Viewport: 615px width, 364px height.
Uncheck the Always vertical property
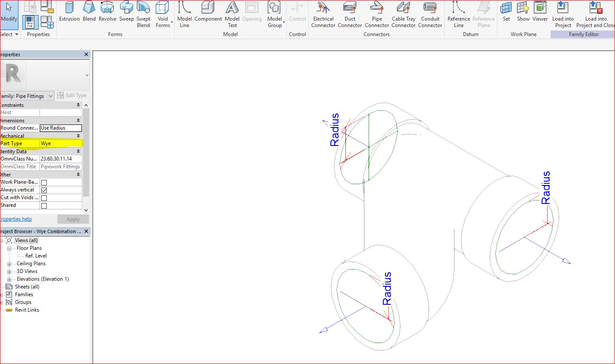coord(43,190)
